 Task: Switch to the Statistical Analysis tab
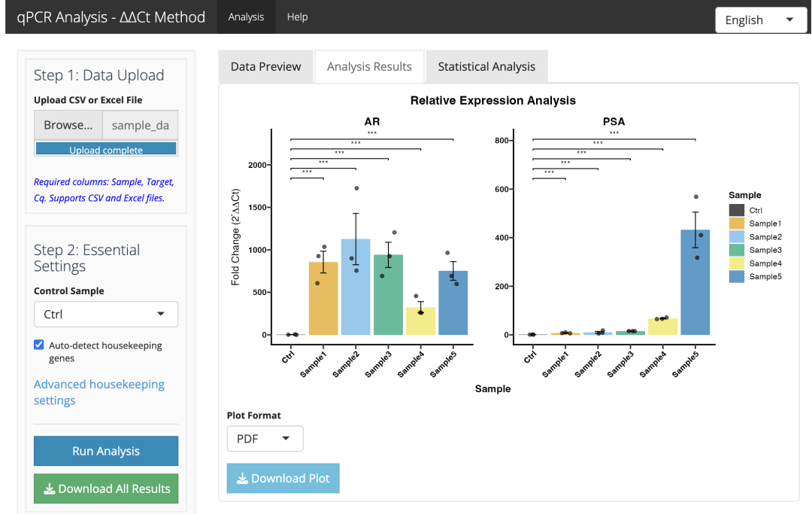click(486, 66)
